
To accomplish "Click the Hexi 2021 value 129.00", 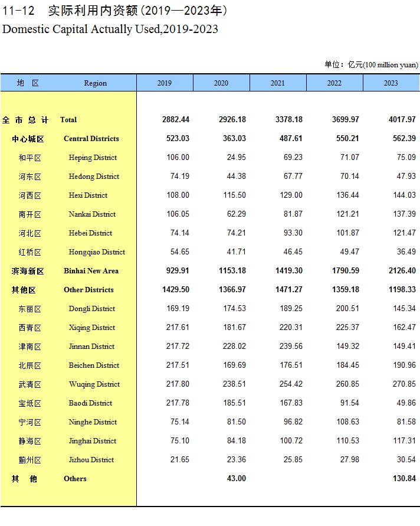I will [291, 195].
